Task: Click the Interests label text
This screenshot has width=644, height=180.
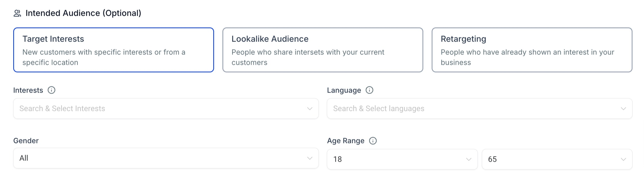Action: click(28, 90)
